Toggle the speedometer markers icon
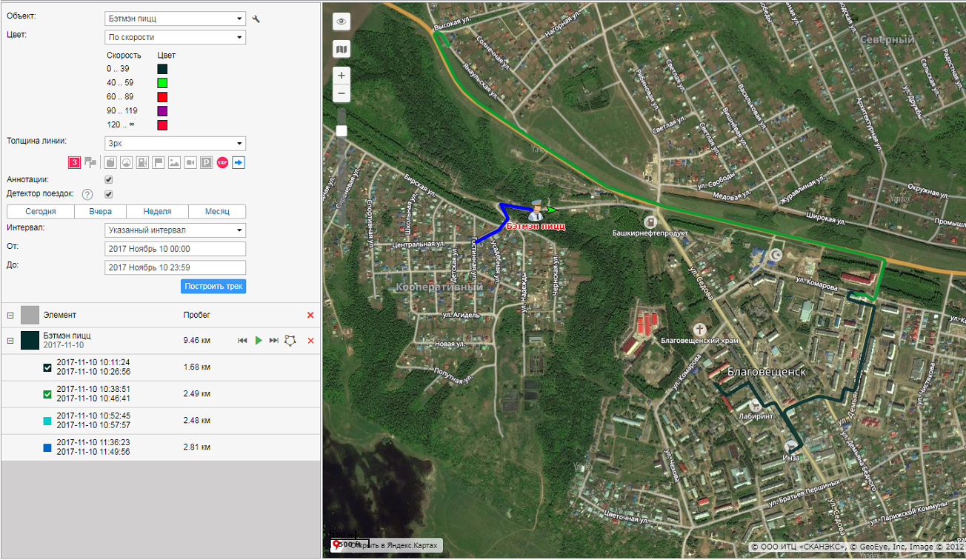The height and width of the screenshot is (560, 966). [126, 162]
